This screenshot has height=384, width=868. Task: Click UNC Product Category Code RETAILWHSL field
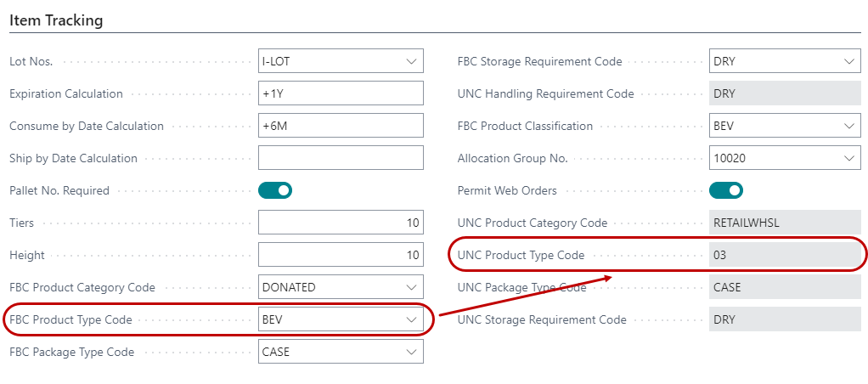point(783,223)
